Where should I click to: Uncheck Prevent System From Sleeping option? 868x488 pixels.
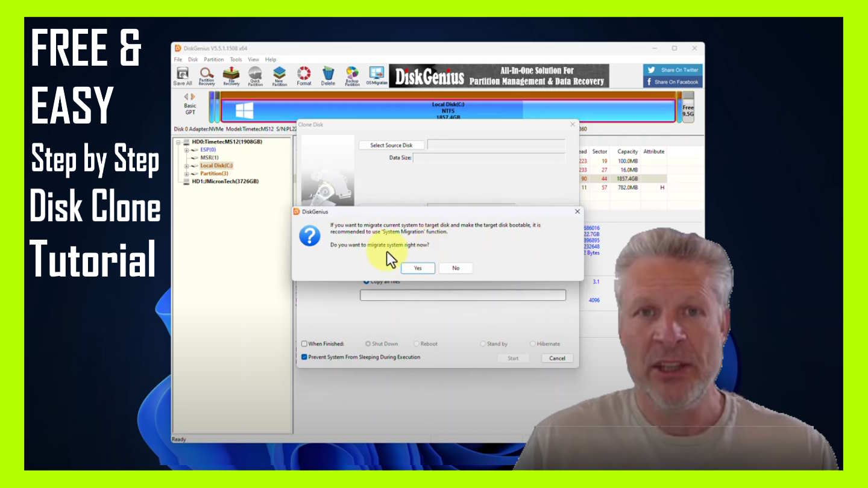[304, 357]
